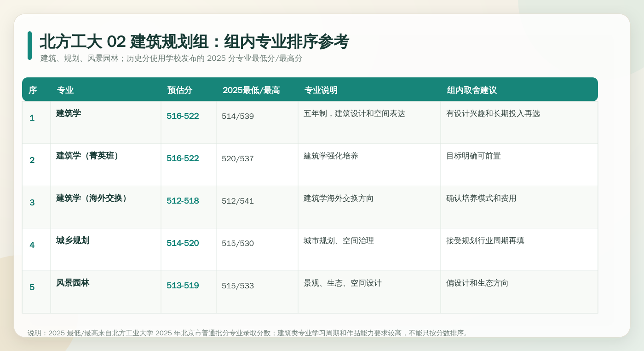
Task: Click the 514/539 score cell
Action: tap(238, 116)
